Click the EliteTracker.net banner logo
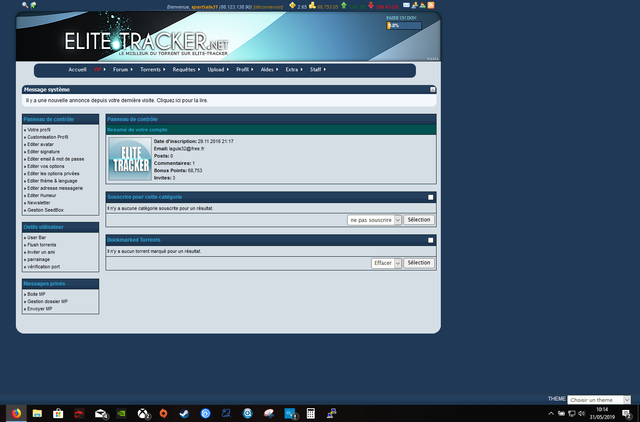Viewport: 640px width, 422px height. point(146,42)
